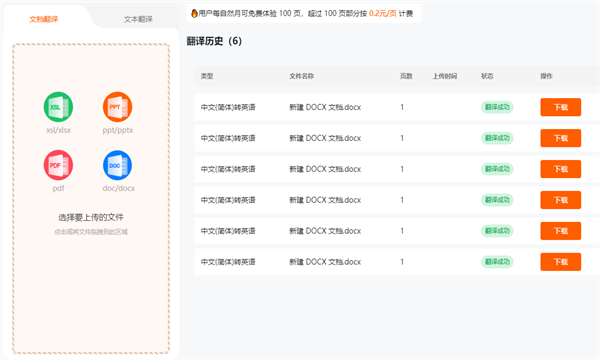
Task: Click the doc/docx label under the blue icon
Action: (x=119, y=188)
